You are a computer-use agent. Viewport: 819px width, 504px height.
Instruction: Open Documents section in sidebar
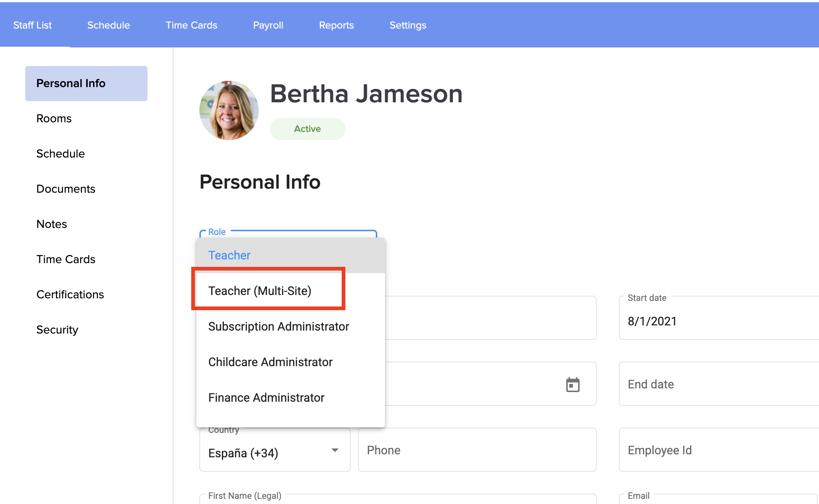click(66, 189)
